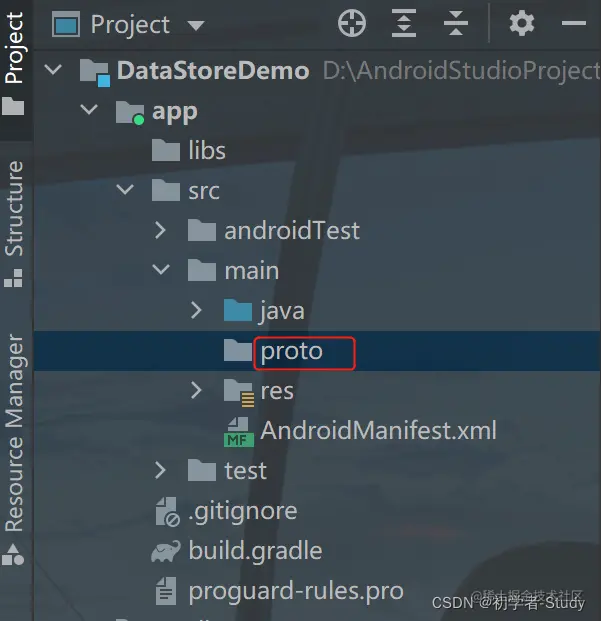This screenshot has width=601, height=621.
Task: Hide the Project panel with minus icon
Action: click(x=574, y=23)
